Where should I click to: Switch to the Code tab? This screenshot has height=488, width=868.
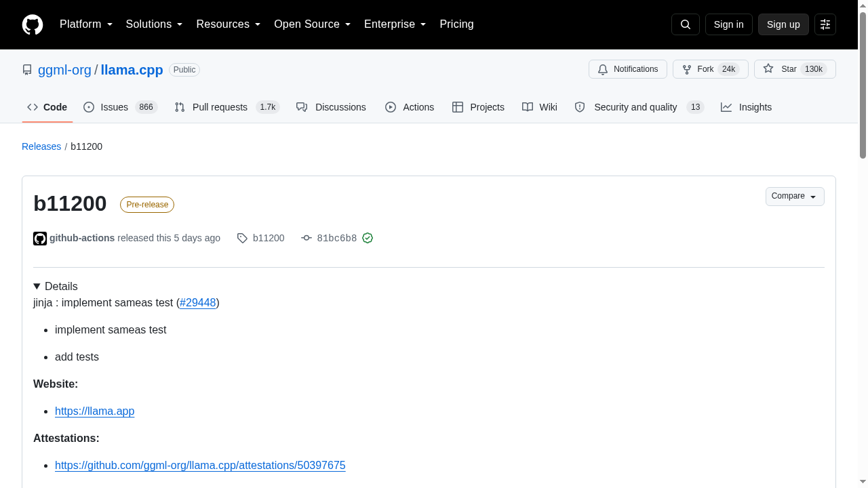(47, 107)
